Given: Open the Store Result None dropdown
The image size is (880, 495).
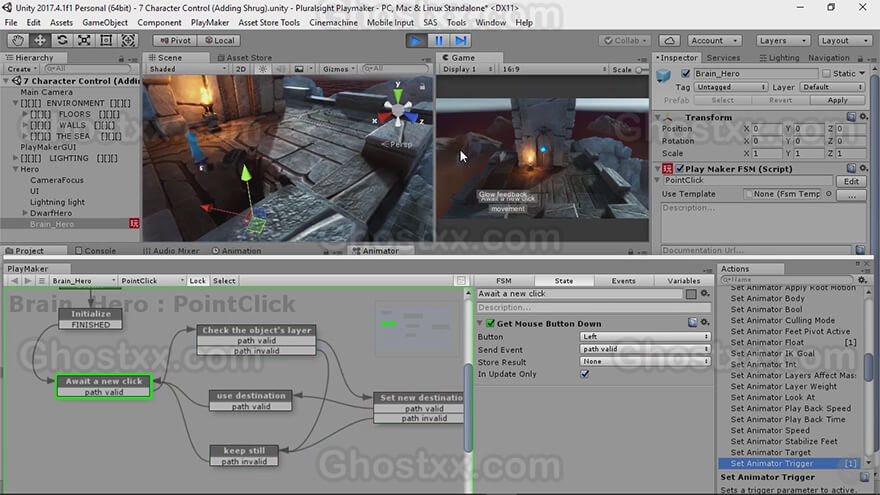Looking at the screenshot, I should pos(645,361).
